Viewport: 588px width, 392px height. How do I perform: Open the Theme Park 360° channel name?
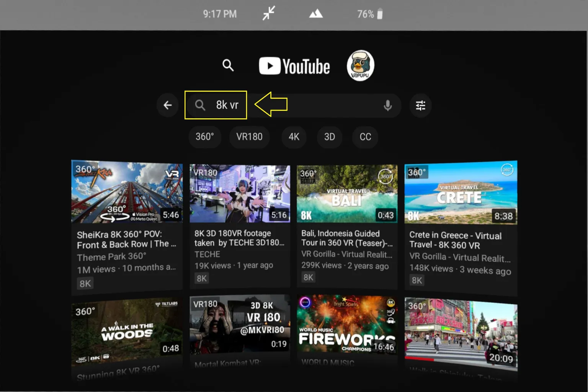[111, 256]
